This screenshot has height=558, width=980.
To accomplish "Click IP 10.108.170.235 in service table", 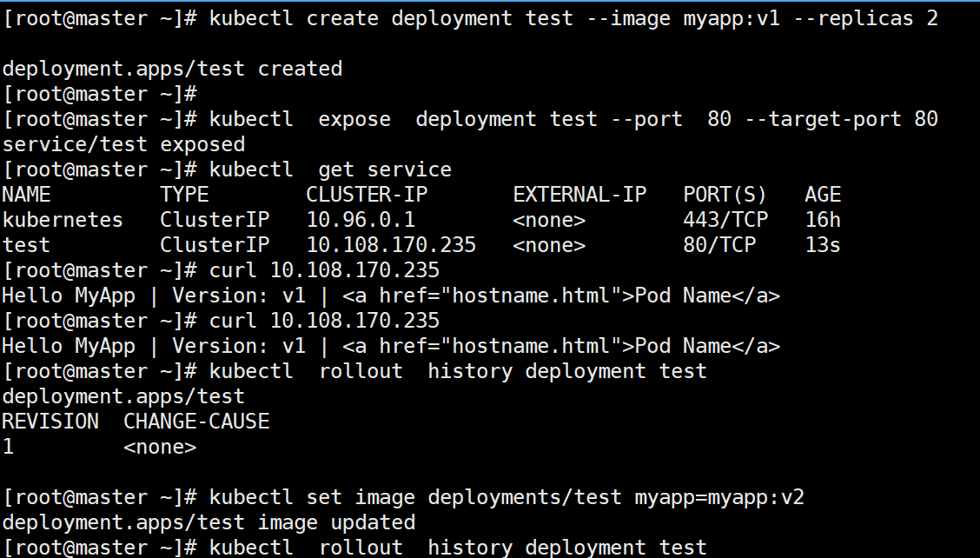I will pos(391,245).
